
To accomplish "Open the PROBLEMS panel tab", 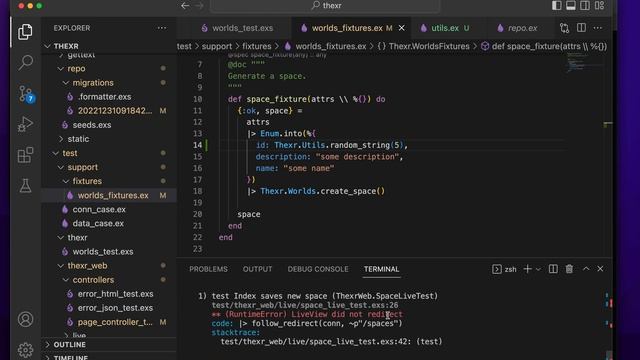I will pyautogui.click(x=208, y=269).
